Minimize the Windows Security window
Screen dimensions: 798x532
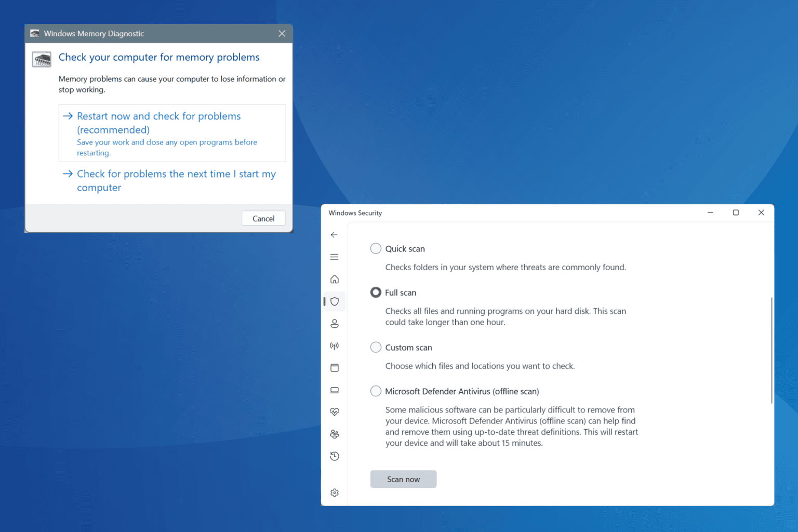[x=710, y=212]
